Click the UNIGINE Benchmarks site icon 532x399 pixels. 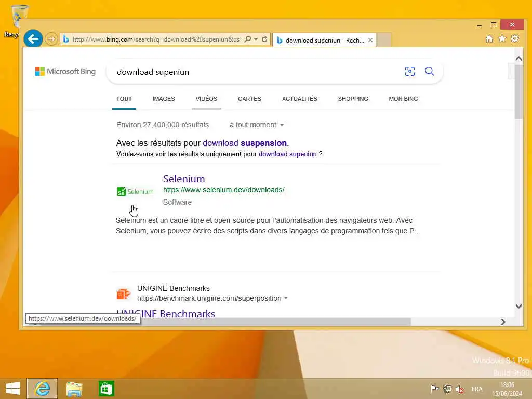(x=123, y=294)
